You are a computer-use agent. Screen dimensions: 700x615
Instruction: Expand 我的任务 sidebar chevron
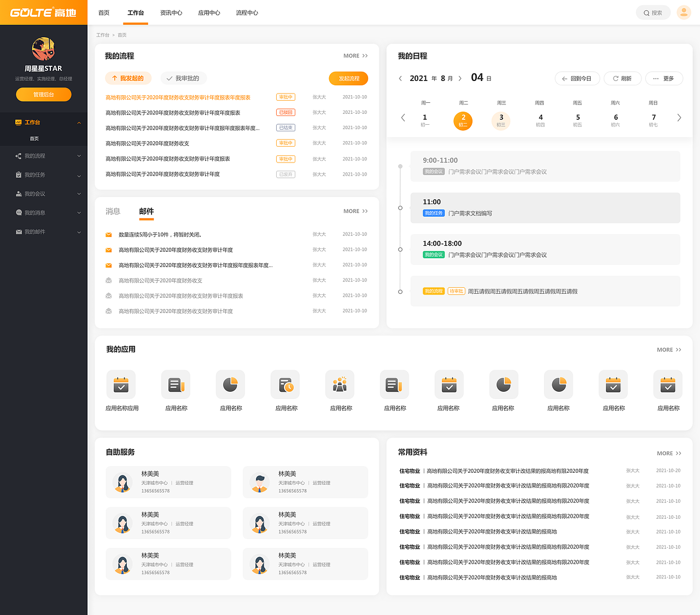(x=79, y=176)
